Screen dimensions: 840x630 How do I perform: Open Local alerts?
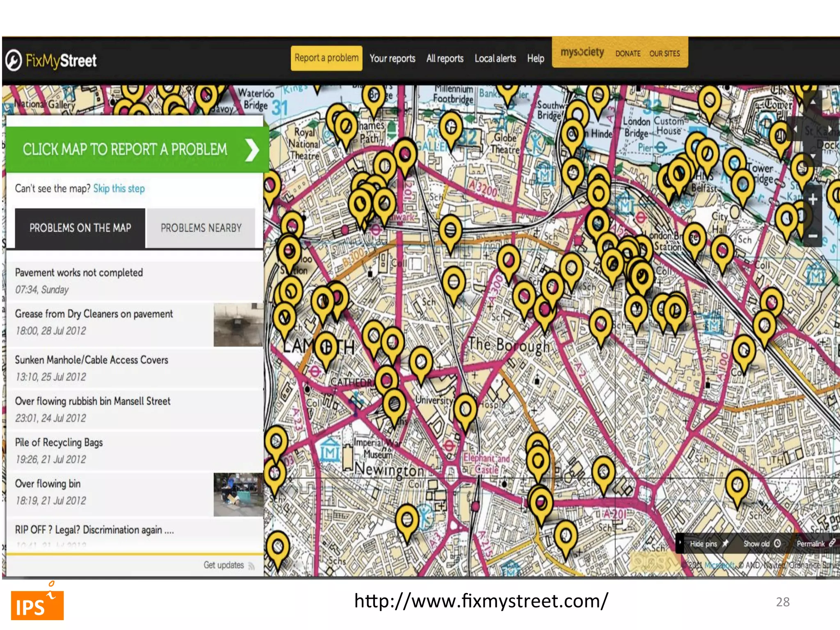click(x=495, y=59)
